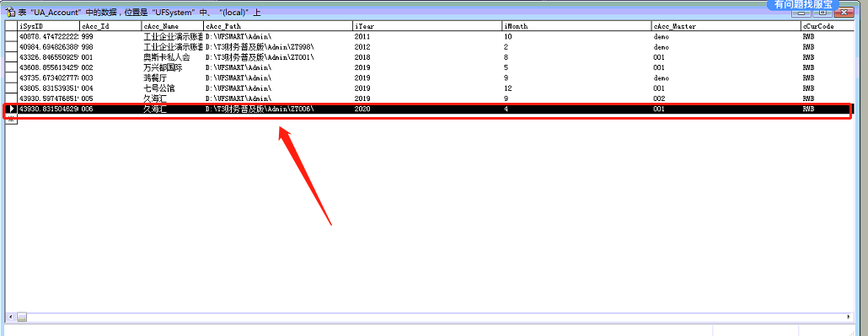Click the current-row arrow marker for account 006
Screen dimensions: 868x336
(x=12, y=109)
